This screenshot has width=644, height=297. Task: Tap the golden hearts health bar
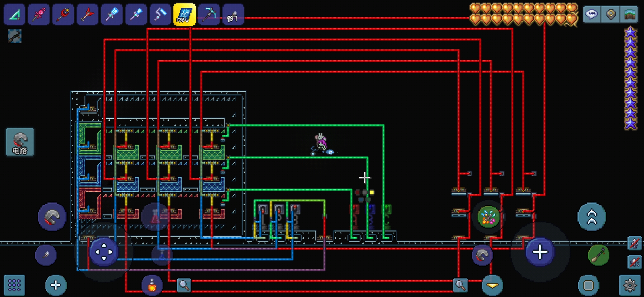pos(523,14)
